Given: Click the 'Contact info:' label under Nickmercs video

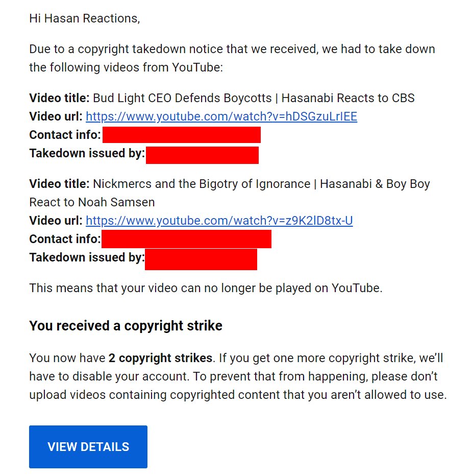Looking at the screenshot, I should click(x=65, y=239).
